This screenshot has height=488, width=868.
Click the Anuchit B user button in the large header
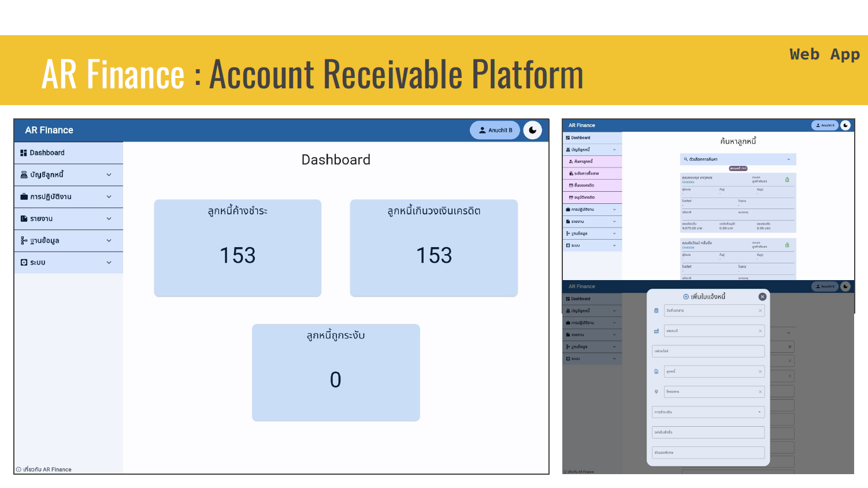coord(495,131)
